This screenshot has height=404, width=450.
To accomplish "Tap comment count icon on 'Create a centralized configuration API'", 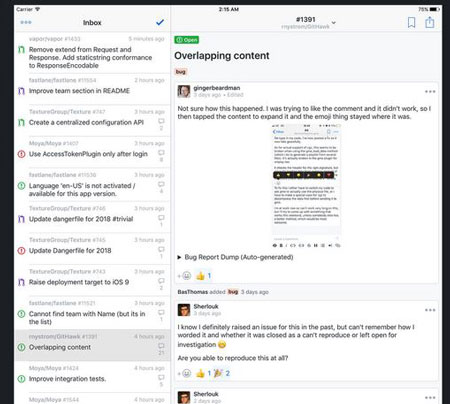I will (x=161, y=121).
